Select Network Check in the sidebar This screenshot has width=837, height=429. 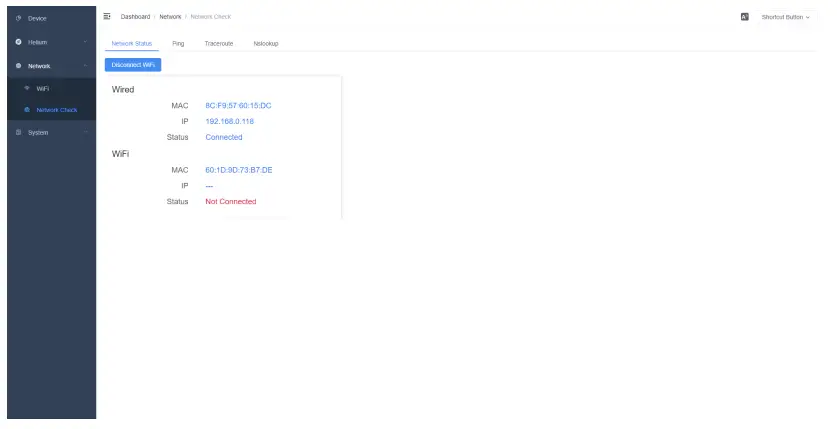tap(51, 109)
